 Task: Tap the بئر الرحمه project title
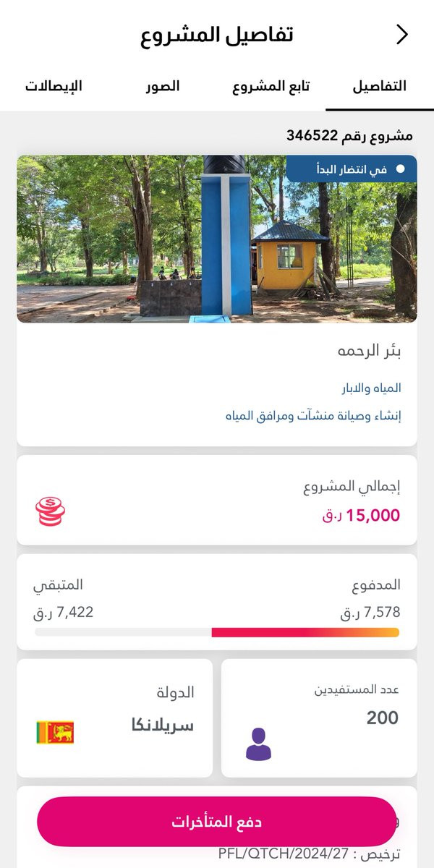(369, 352)
